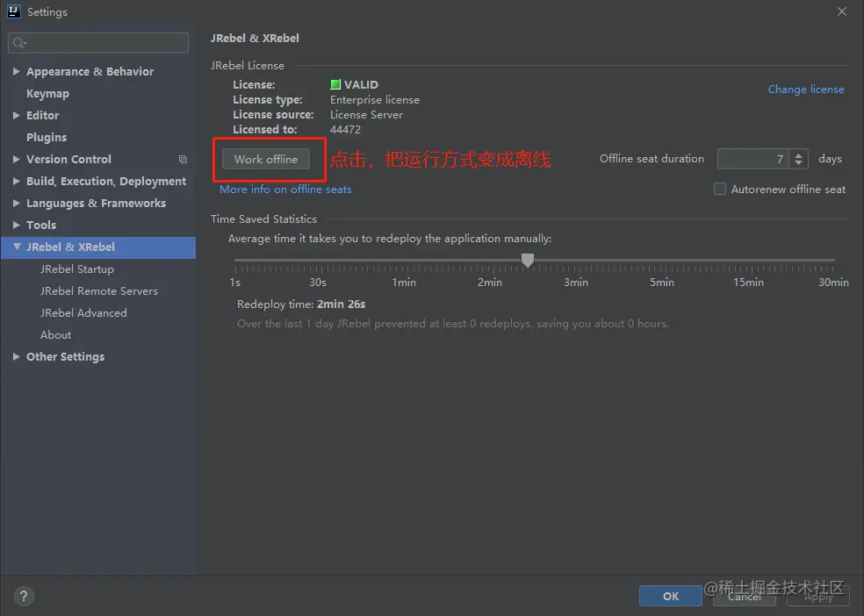Click the copy icon next to Version Control
The width and height of the screenshot is (864, 616).
pos(183,159)
